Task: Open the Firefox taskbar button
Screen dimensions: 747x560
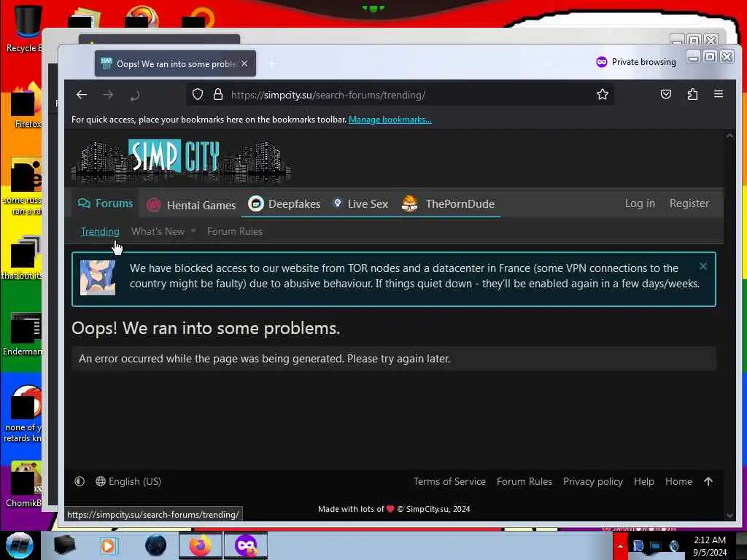Action: [201, 545]
